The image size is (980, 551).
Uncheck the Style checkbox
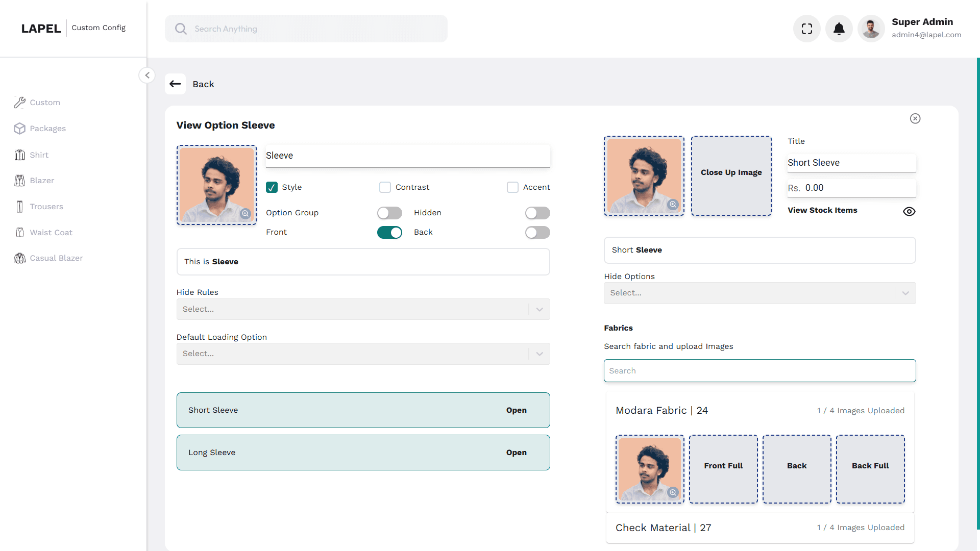pos(271,187)
